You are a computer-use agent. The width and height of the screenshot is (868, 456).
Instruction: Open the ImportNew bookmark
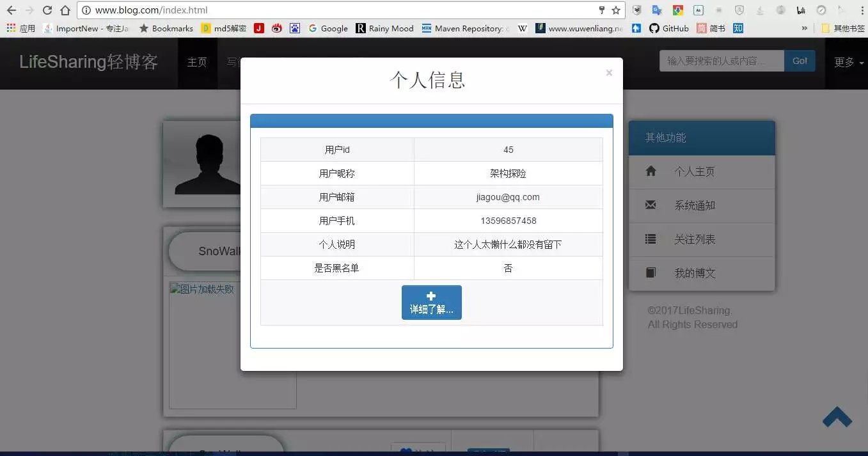pyautogui.click(x=86, y=28)
